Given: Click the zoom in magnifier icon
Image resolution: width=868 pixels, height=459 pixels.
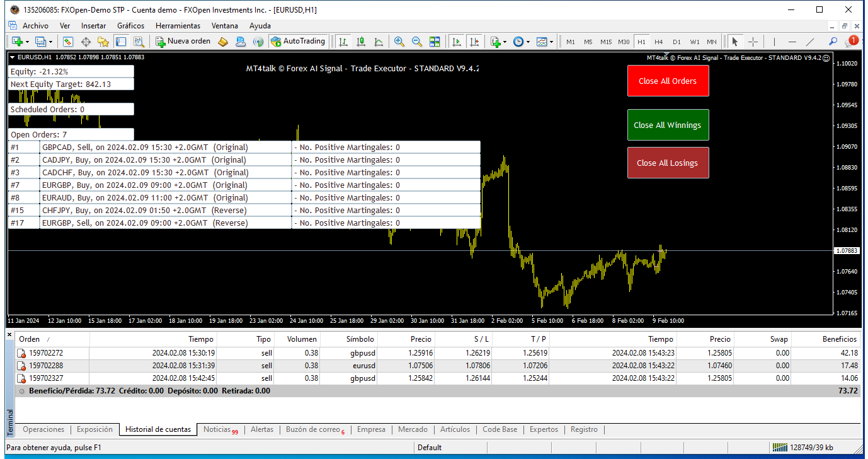Looking at the screenshot, I should (399, 42).
